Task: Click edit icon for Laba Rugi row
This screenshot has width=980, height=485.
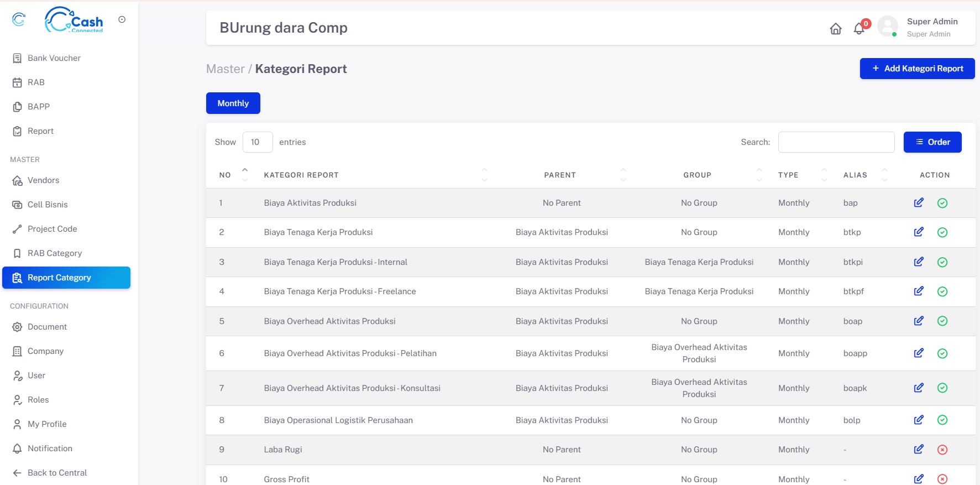Action: pyautogui.click(x=919, y=450)
